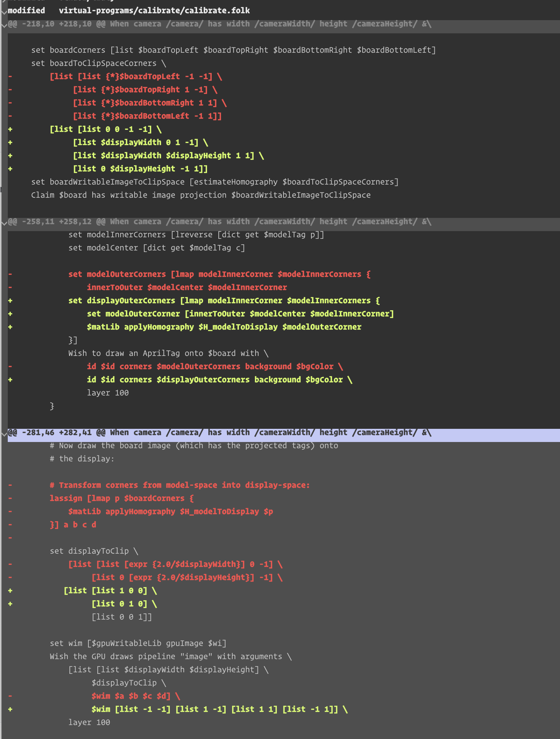
Task: Click the line 'Wish to draw an AprilTag onto $board'
Action: 168,354
